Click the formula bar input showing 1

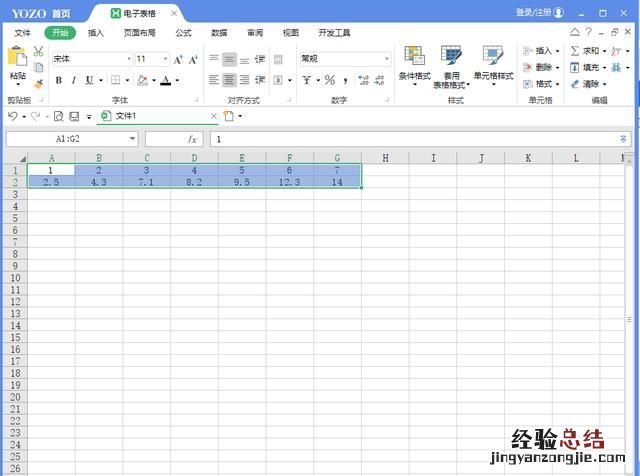[420, 139]
